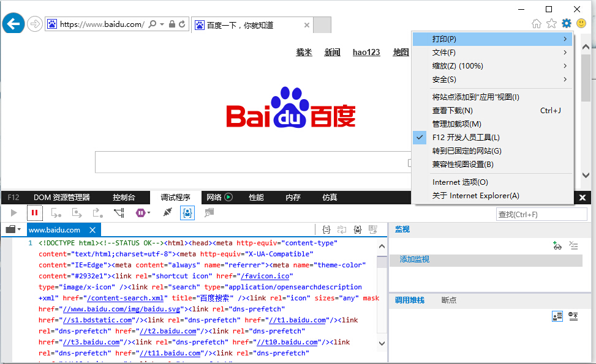
Task: Switch to 内存 tab
Action: pos(293,198)
